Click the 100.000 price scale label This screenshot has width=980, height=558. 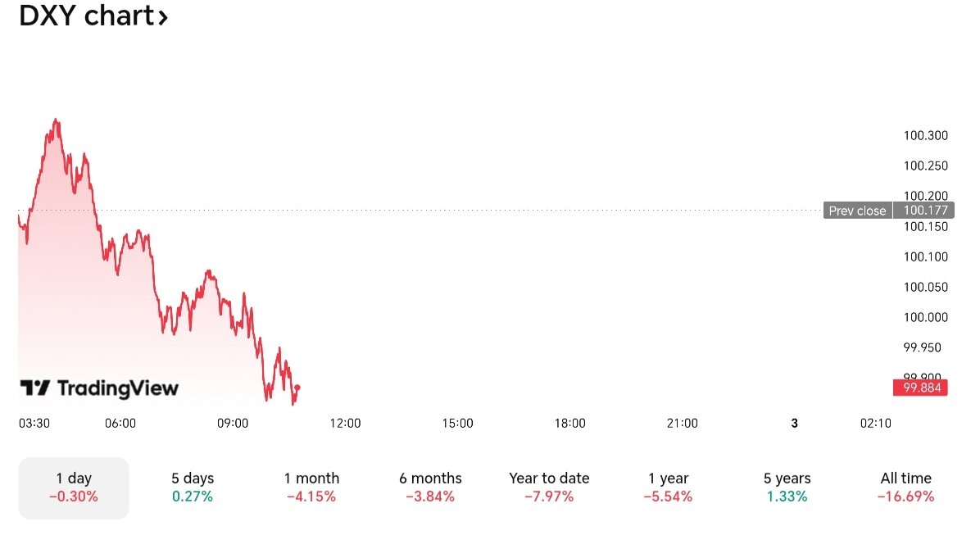pos(925,317)
